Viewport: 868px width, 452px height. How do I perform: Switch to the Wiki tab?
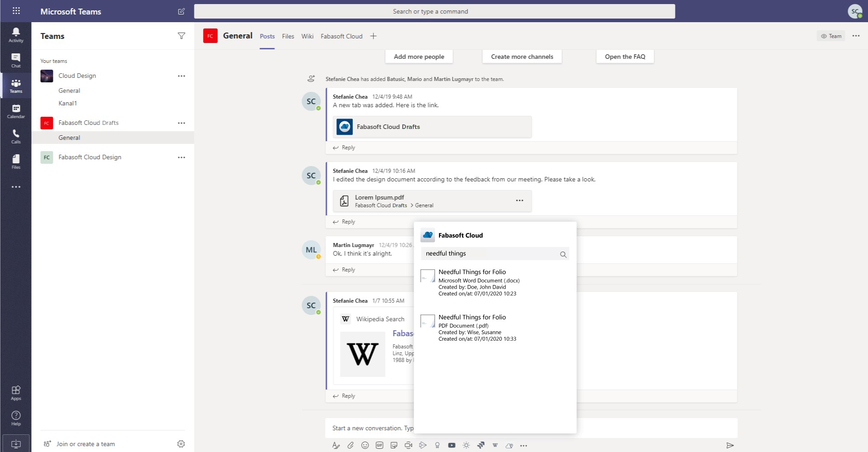tap(307, 36)
